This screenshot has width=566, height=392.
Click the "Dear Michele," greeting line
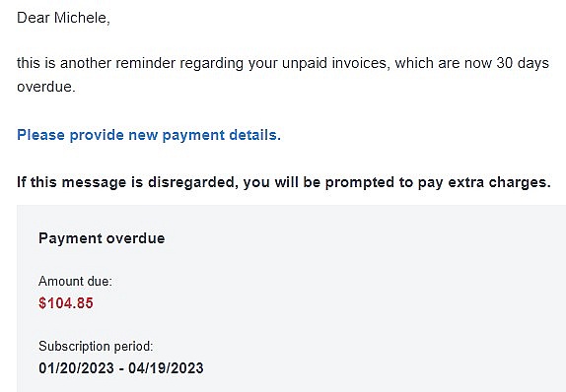[x=63, y=18]
